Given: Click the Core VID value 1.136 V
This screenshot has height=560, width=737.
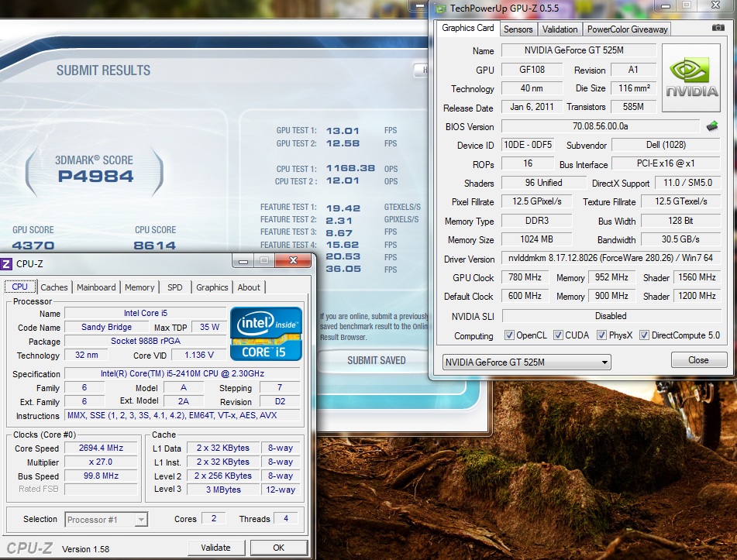Looking at the screenshot, I should [199, 355].
